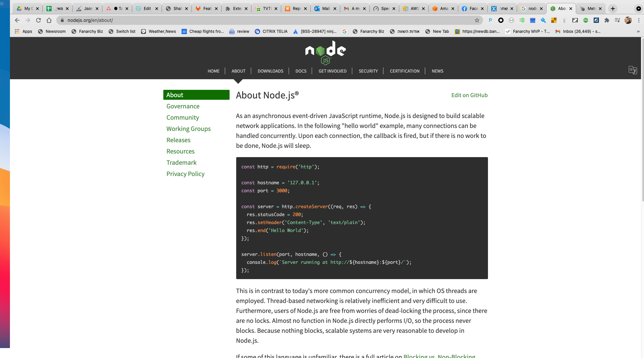Switch to the My Drive tab
The image size is (644, 358).
point(28,9)
